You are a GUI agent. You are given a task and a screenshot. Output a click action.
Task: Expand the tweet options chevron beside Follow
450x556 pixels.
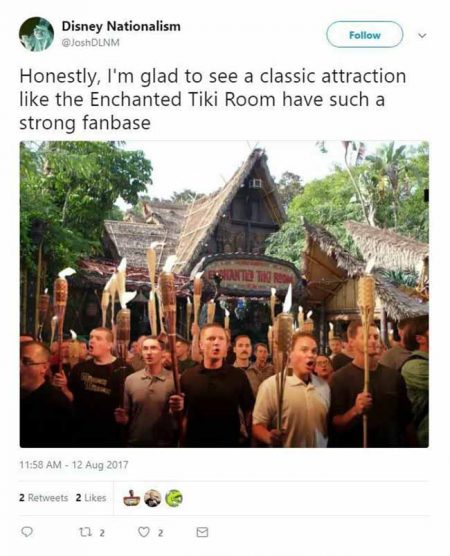coord(422,36)
